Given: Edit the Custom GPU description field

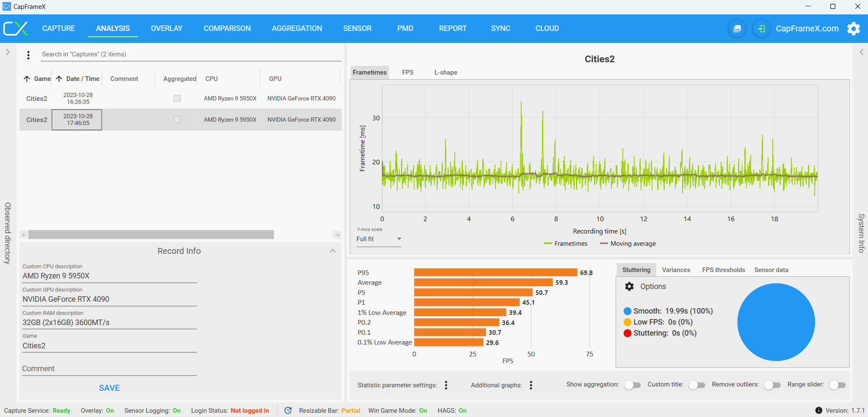Looking at the screenshot, I should pos(109,299).
